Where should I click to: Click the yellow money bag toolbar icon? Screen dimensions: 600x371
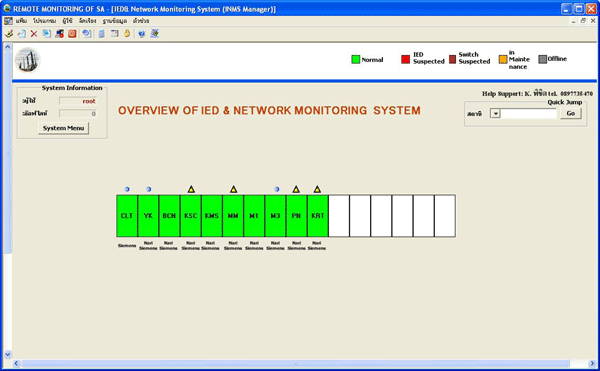point(127,34)
